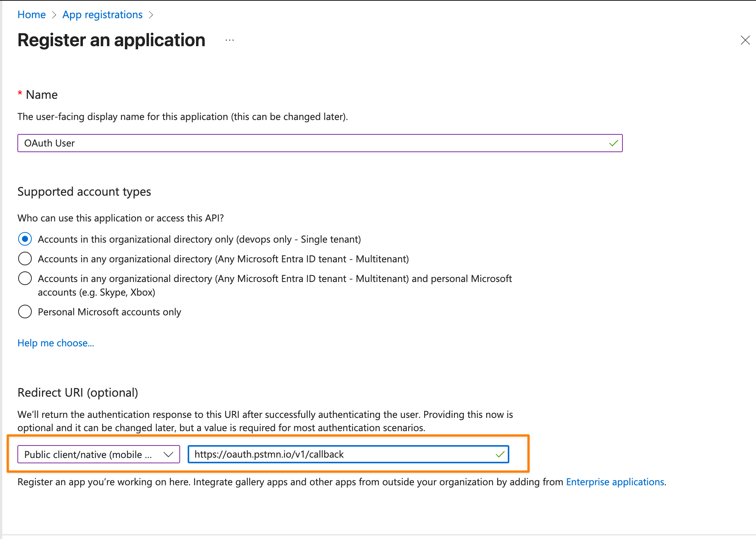Select single tenant organizational directory option
Screen dimensions: 756x539
tap(25, 239)
